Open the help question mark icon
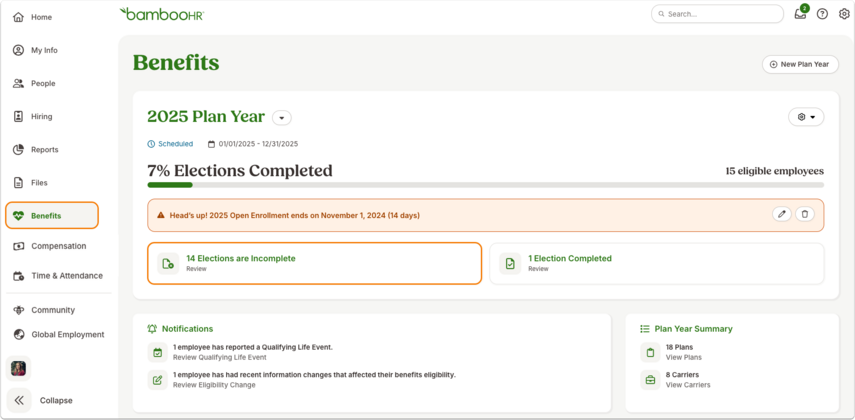The height and width of the screenshot is (420, 855). click(x=822, y=14)
